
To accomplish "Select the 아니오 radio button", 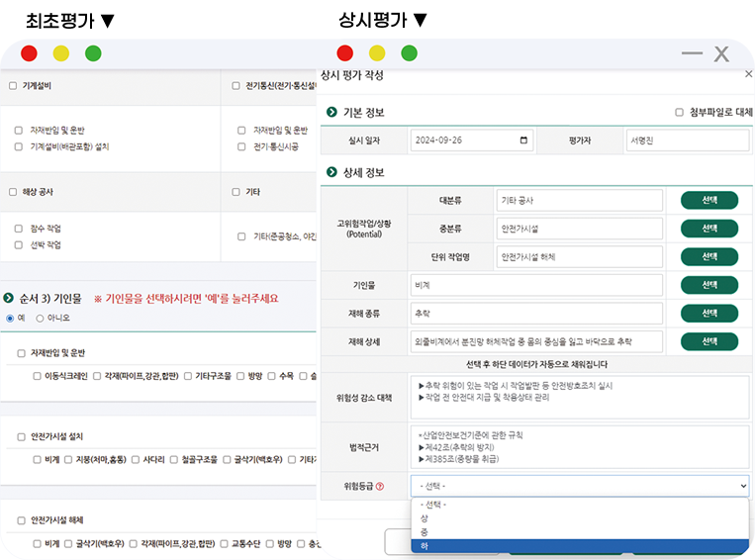I will [41, 318].
